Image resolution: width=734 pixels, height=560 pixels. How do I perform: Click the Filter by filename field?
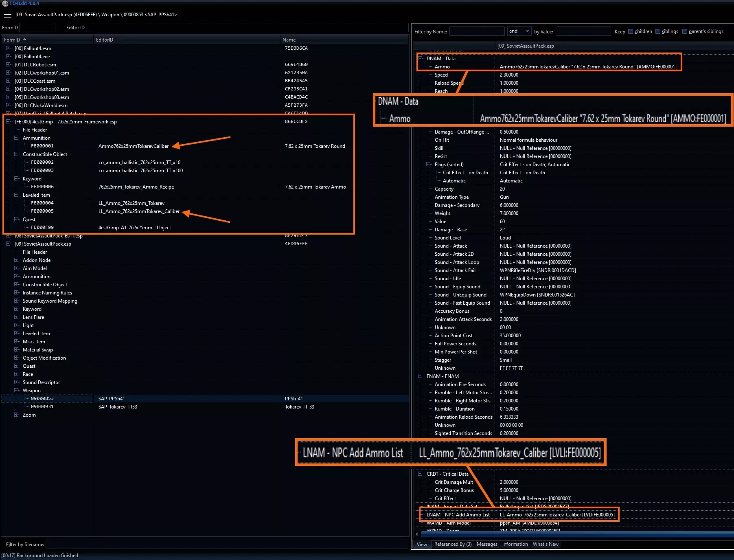tap(227, 544)
